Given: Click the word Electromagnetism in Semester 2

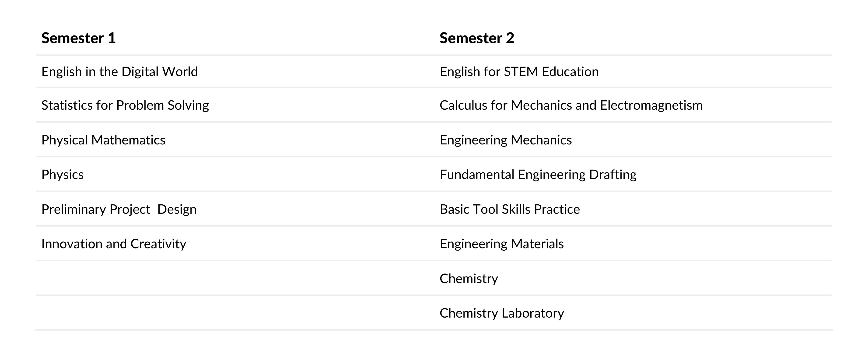Looking at the screenshot, I should click(x=651, y=105).
